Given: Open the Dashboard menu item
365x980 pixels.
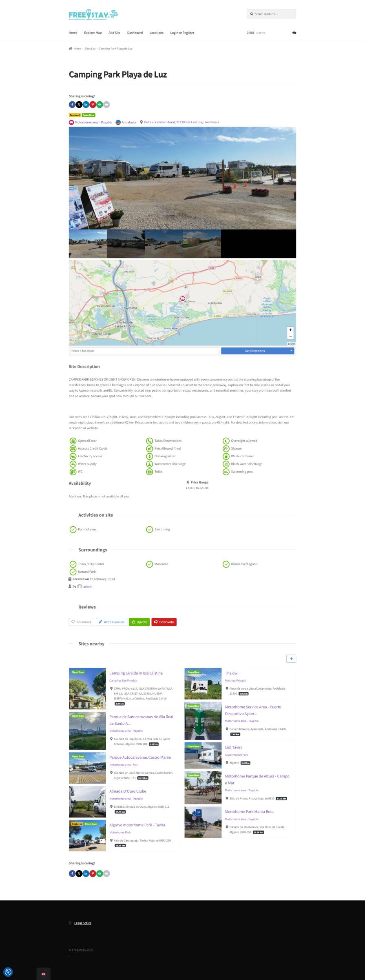Looking at the screenshot, I should pos(135,33).
